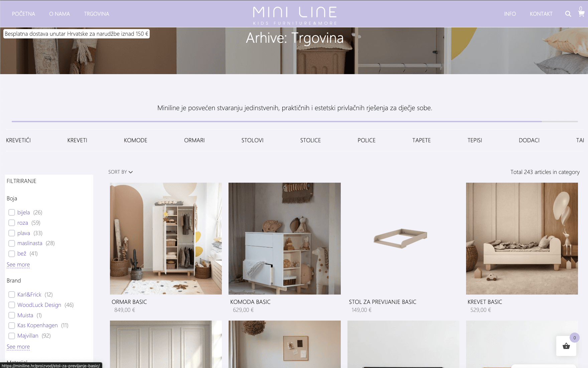Open the Trgovina menu item
This screenshot has height=368, width=588.
coord(97,14)
